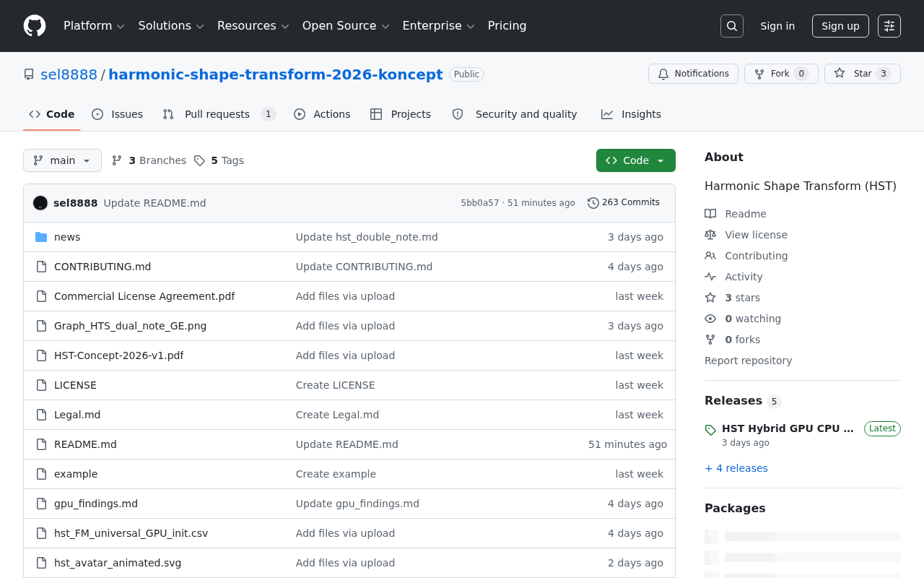Click the file icon beside gpu_findings.md
This screenshot has width=924, height=578.
(41, 504)
